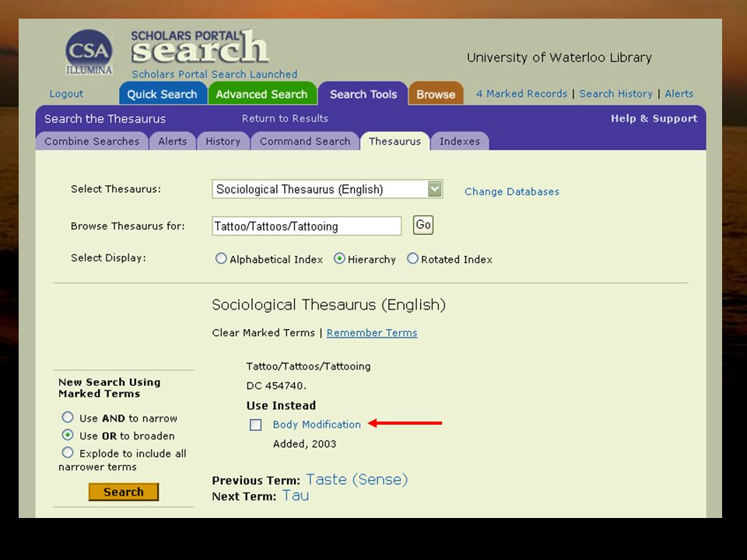Viewport: 747px width, 560px height.
Task: Switch to the History subtab
Action: 223,142
